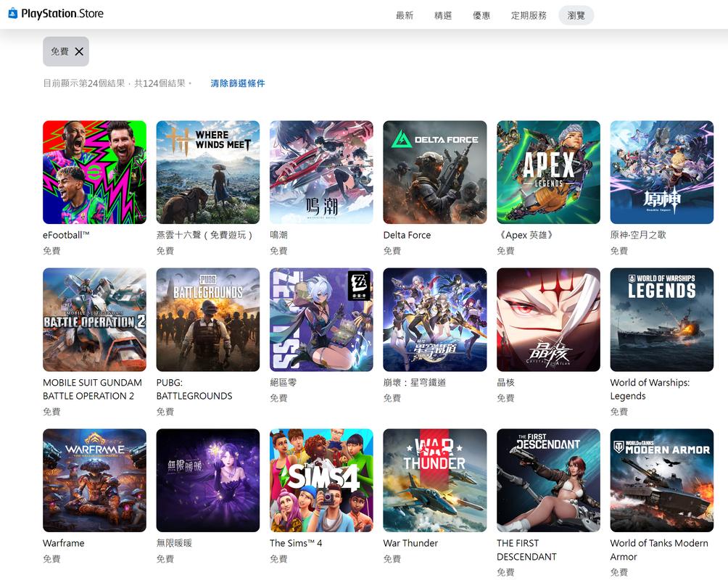Click the PlayStation Store logo icon
This screenshot has height=580, width=728.
point(13,14)
